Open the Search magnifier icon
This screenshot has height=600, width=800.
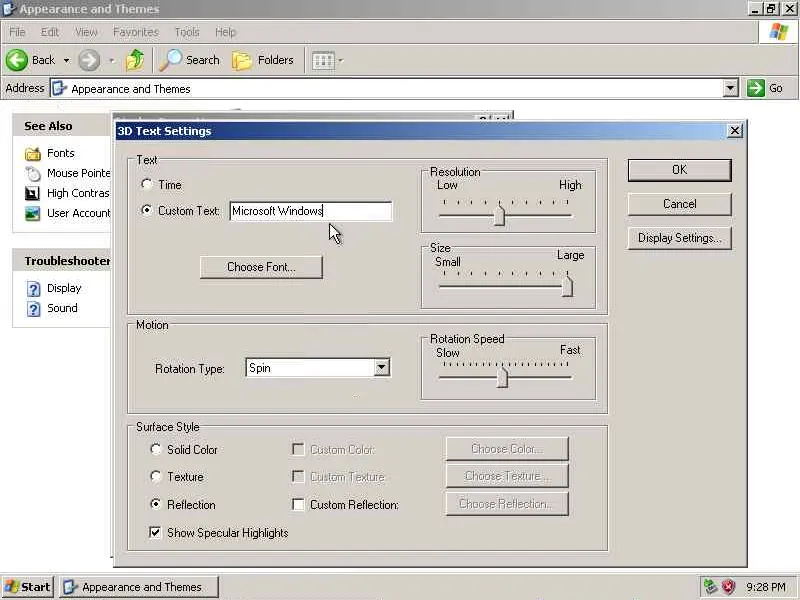(x=170, y=60)
